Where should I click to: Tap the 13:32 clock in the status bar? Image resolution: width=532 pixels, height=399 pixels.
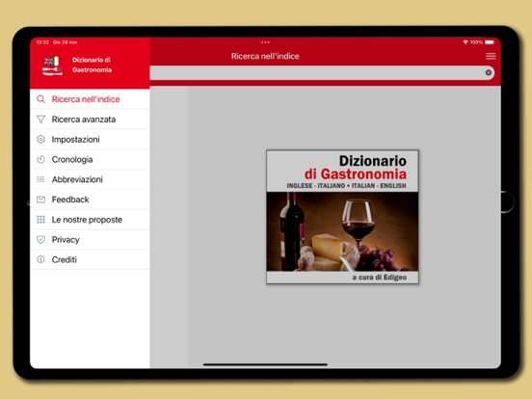pyautogui.click(x=42, y=42)
